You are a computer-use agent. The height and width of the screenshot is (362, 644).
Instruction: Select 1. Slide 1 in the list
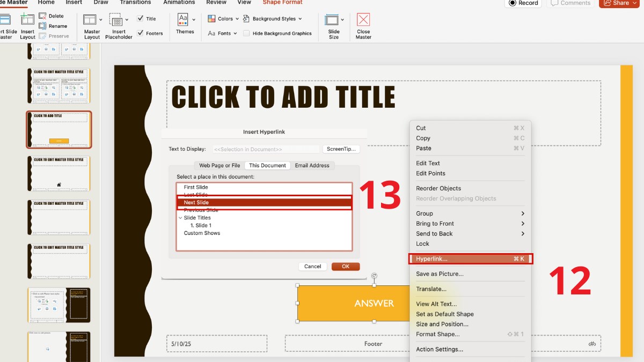(x=264, y=225)
